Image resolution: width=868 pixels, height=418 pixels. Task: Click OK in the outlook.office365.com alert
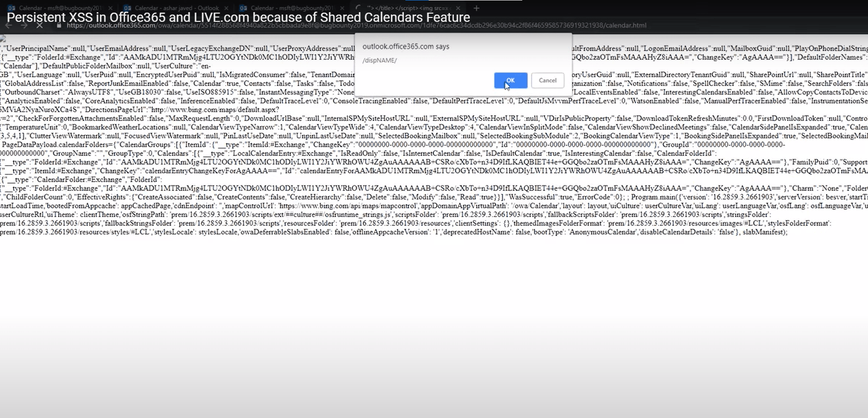pos(511,81)
